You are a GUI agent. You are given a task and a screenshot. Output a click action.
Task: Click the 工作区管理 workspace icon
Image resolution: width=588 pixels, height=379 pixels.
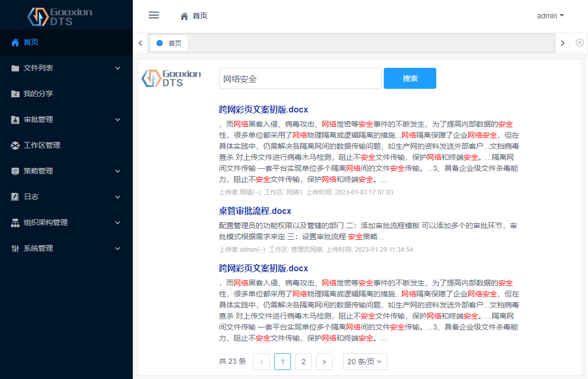(15, 146)
